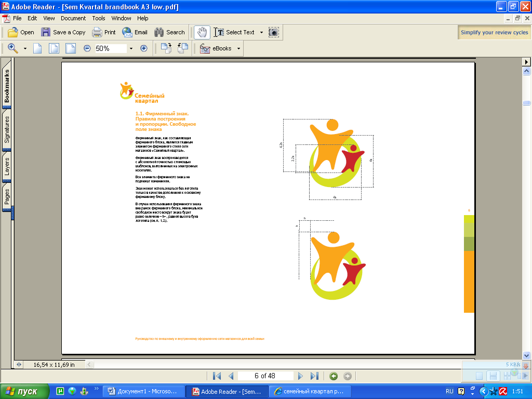Expand the eBooks dropdown arrow
Screen dimensions: 532x399
click(238, 48)
